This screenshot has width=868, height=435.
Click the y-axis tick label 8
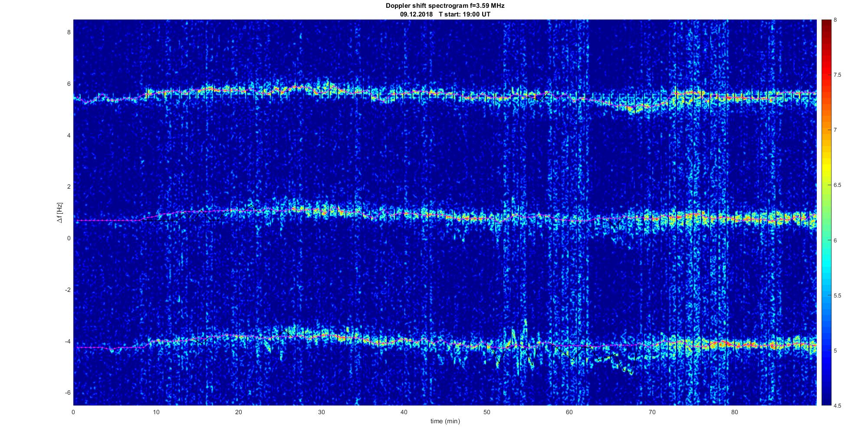tap(69, 32)
